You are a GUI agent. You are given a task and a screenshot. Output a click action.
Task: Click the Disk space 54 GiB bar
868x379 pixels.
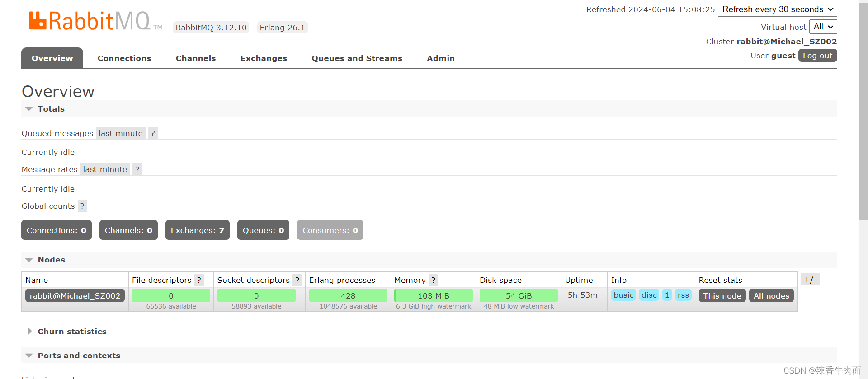pyautogui.click(x=519, y=295)
